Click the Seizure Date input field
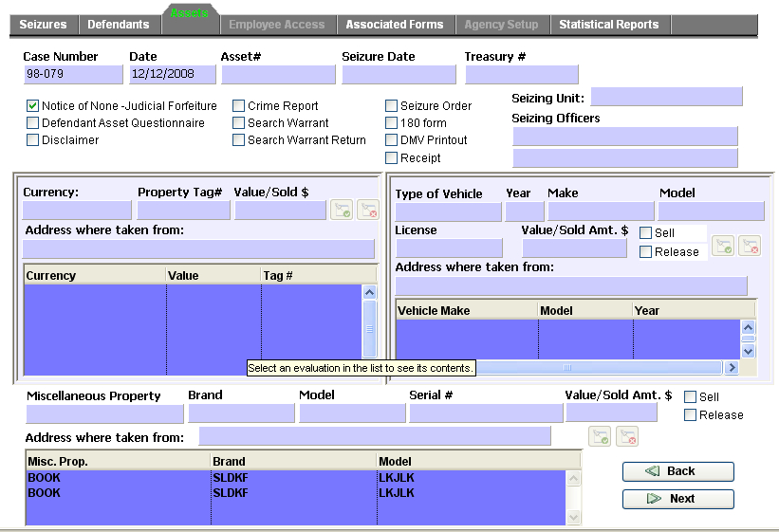779x532 pixels. pos(399,75)
